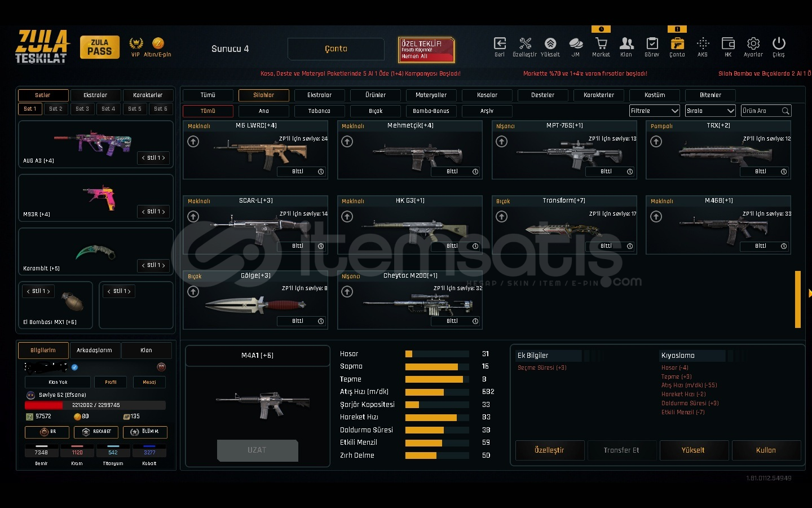The height and width of the screenshot is (508, 812).
Task: Switch to the Kostüm category tab
Action: [655, 95]
